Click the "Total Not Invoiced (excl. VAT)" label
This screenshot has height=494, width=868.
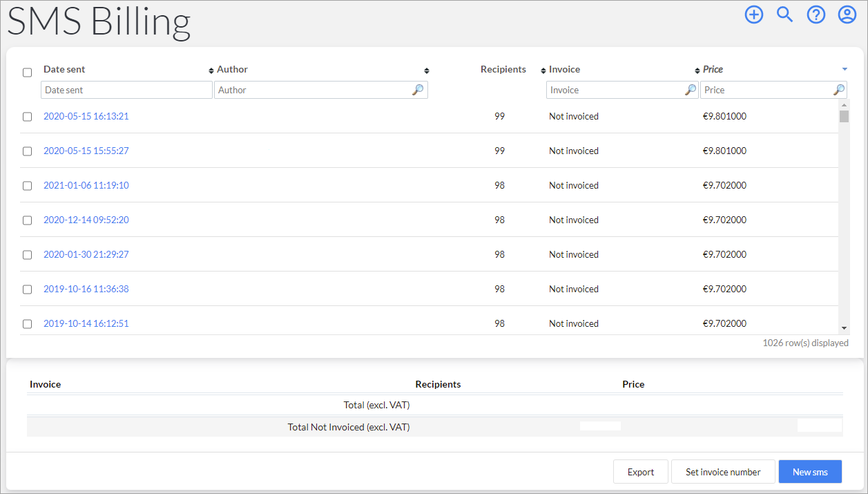coord(349,427)
